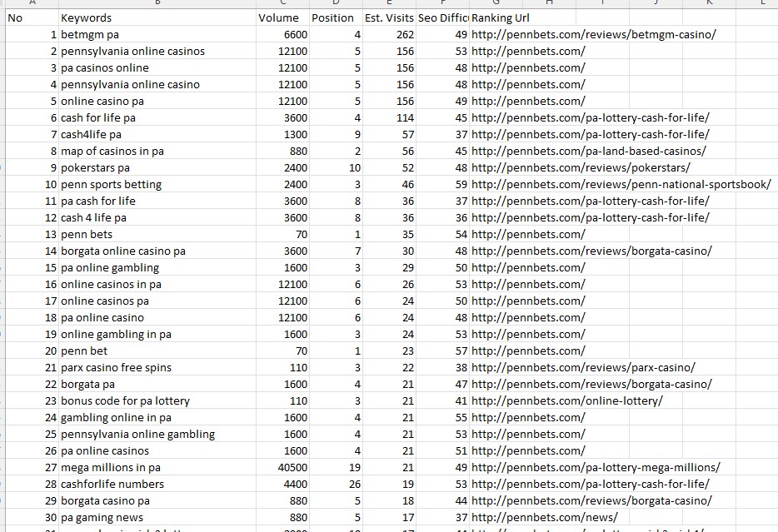The height and width of the screenshot is (532, 778).
Task: Select the 'Position' header cell
Action: 336,17
